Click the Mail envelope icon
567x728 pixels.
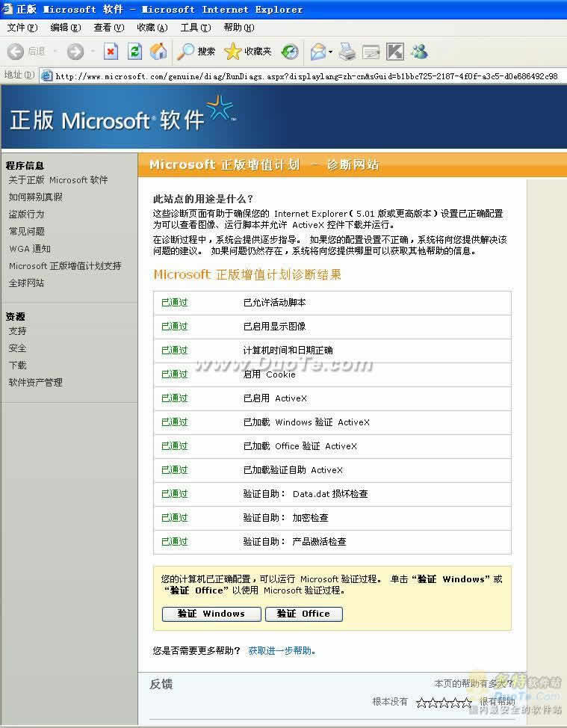tap(318, 52)
